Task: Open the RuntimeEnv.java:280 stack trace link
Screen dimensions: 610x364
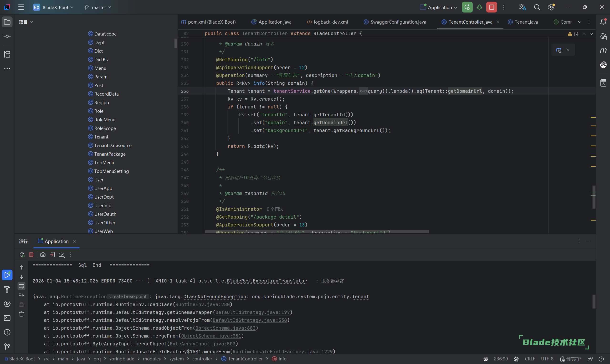Action: [x=202, y=304]
